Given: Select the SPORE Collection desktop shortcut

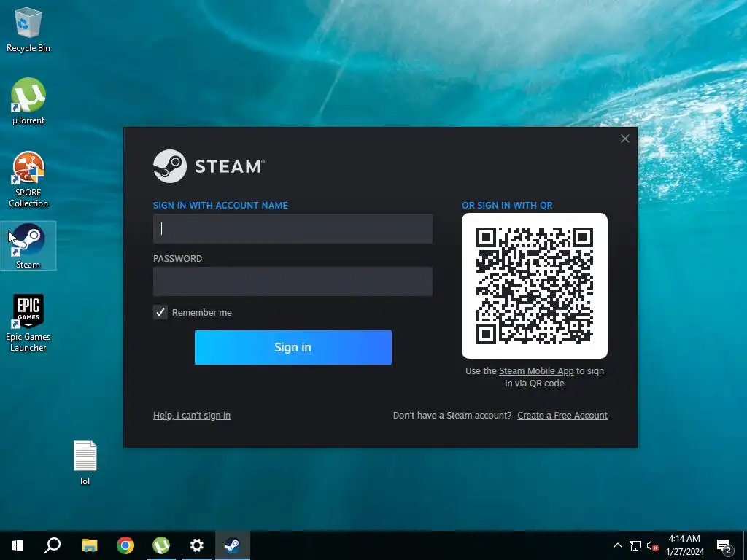Looking at the screenshot, I should 28,179.
